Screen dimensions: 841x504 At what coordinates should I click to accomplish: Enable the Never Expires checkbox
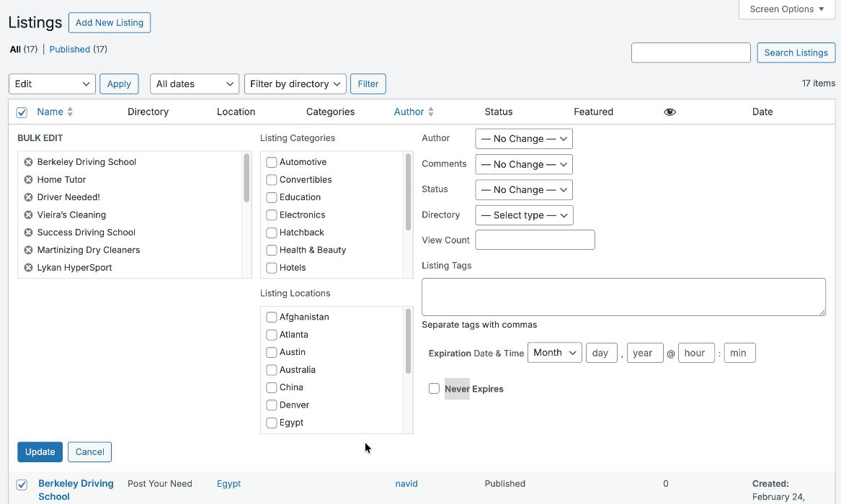click(x=434, y=389)
